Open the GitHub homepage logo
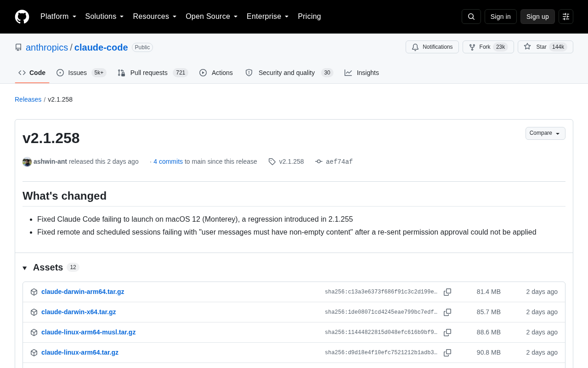 (x=22, y=17)
